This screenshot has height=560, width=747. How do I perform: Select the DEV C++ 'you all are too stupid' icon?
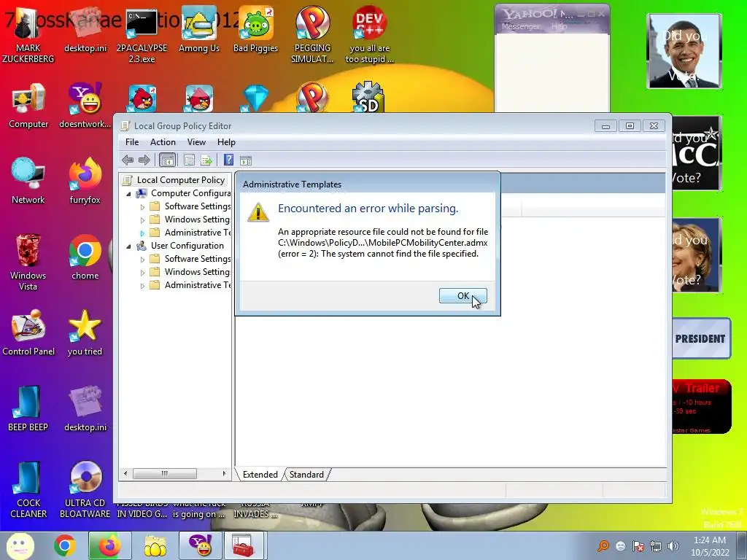pyautogui.click(x=369, y=35)
